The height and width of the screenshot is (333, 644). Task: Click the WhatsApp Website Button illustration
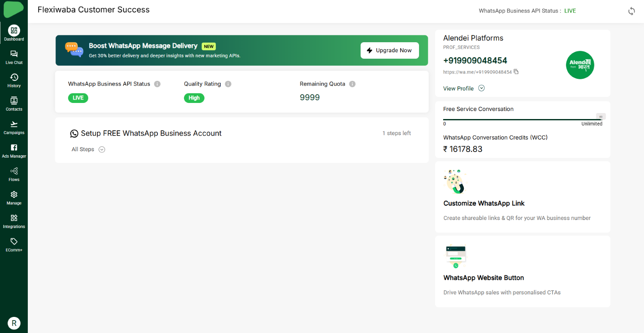(456, 257)
